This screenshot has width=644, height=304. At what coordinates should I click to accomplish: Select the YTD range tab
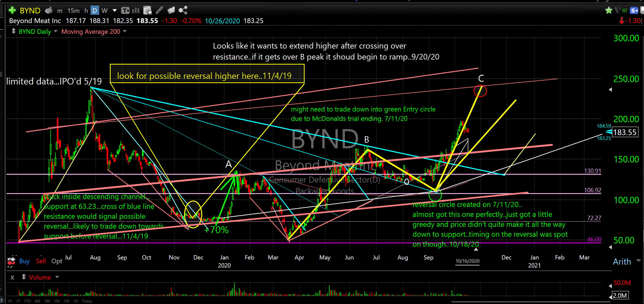tap(27, 301)
